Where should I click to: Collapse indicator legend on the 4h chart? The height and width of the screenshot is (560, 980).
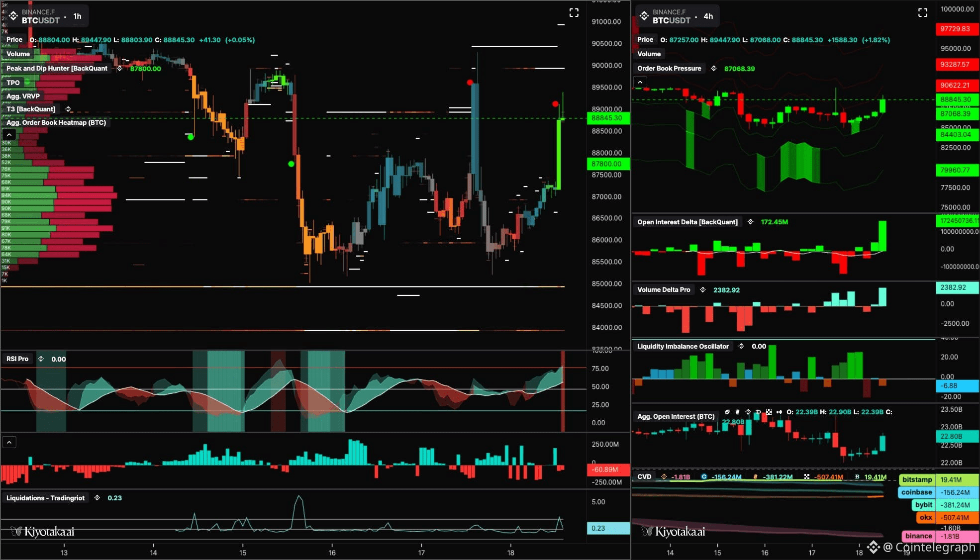[640, 82]
